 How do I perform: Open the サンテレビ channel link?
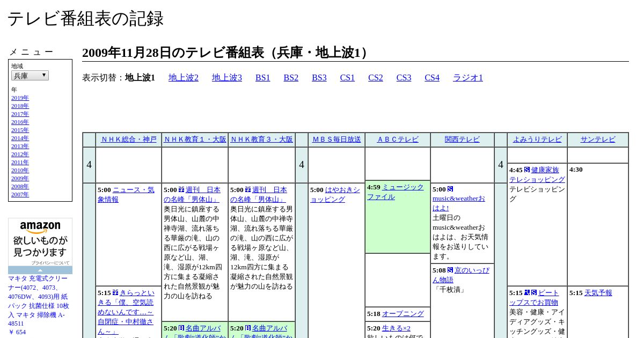click(598, 139)
